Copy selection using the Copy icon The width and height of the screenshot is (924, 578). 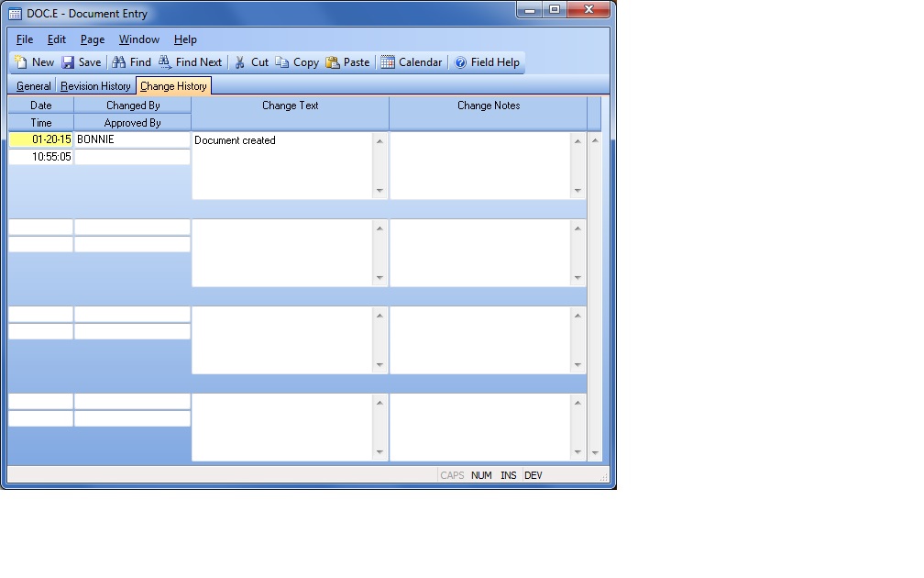[x=282, y=62]
